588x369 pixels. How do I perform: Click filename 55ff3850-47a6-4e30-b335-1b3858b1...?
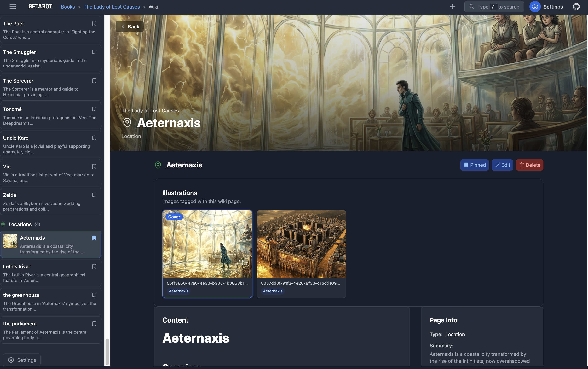(x=207, y=283)
